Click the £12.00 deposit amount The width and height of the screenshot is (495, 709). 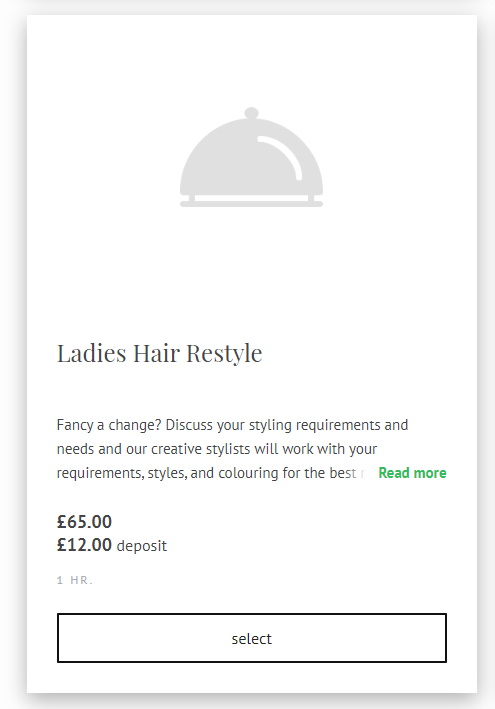(x=84, y=545)
